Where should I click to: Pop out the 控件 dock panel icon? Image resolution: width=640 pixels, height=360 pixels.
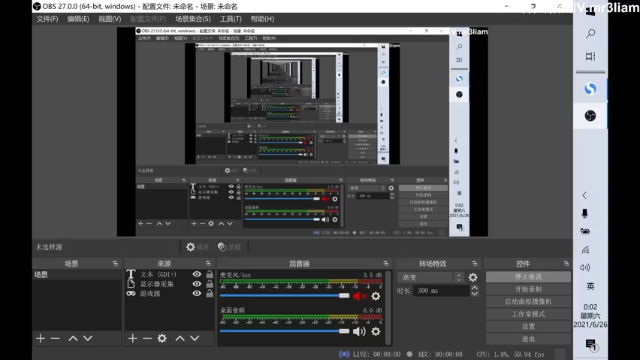coord(566,264)
